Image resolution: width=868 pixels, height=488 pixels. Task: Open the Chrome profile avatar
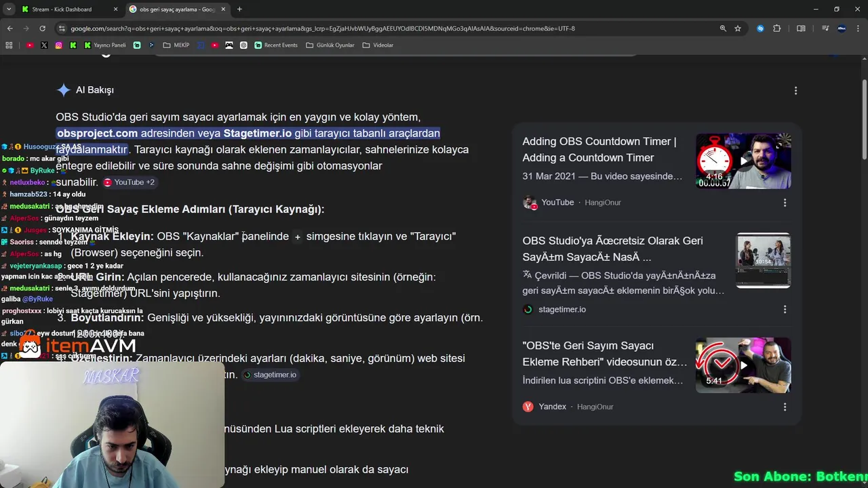coord(842,28)
